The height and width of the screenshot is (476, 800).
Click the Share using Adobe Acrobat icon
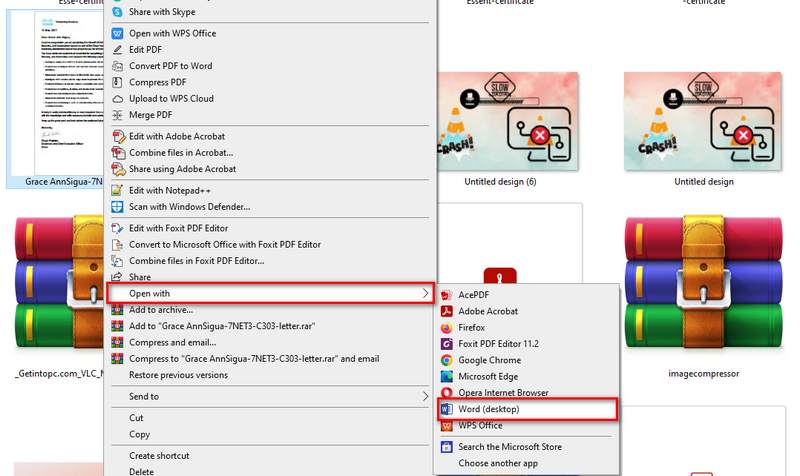click(118, 169)
